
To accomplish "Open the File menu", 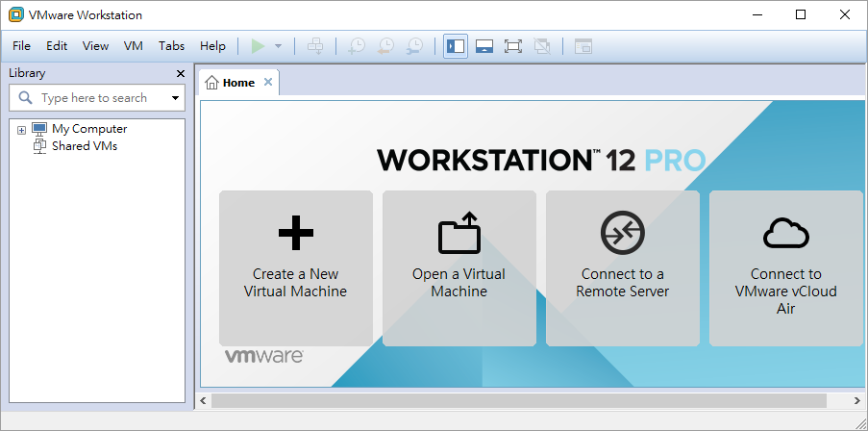I will coord(21,46).
